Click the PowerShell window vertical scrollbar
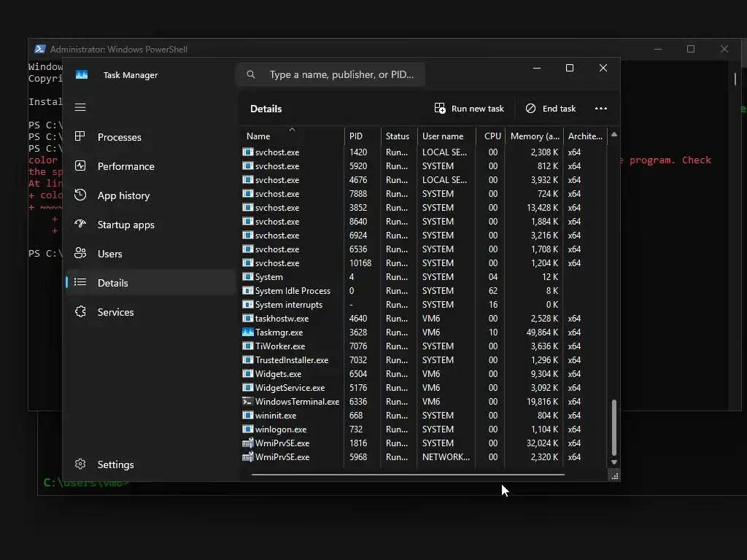Screen dimensions: 747x560 735,79
